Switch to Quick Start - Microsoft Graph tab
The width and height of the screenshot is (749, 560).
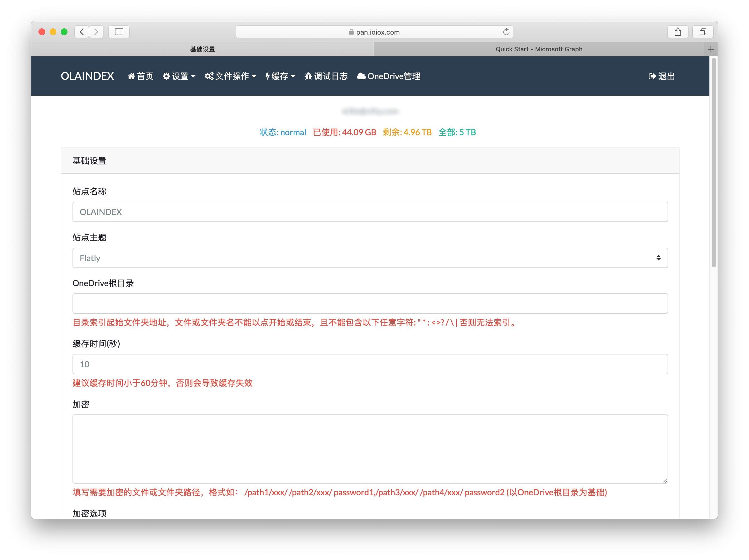[538, 49]
